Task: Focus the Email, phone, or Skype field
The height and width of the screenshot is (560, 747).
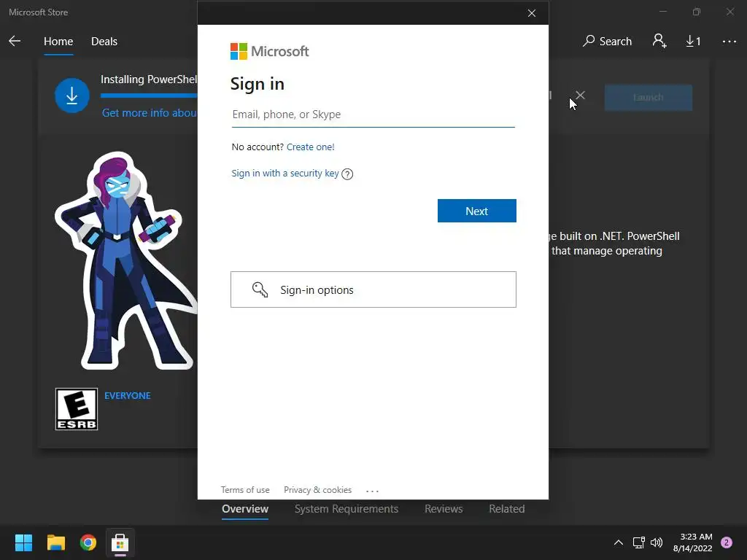Action: coord(373,114)
